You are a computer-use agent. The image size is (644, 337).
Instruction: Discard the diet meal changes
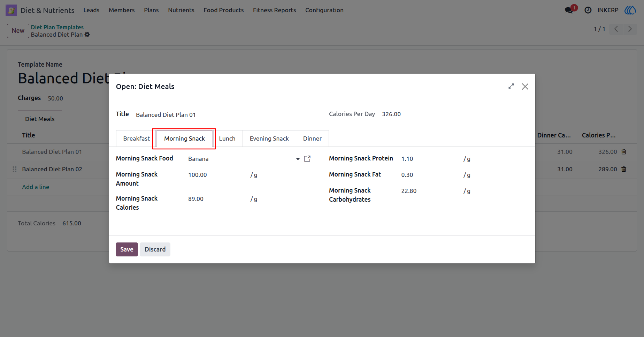[155, 249]
